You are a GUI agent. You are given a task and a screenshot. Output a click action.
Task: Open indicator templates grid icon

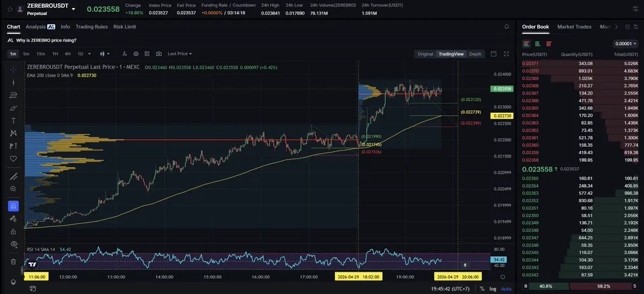[148, 54]
